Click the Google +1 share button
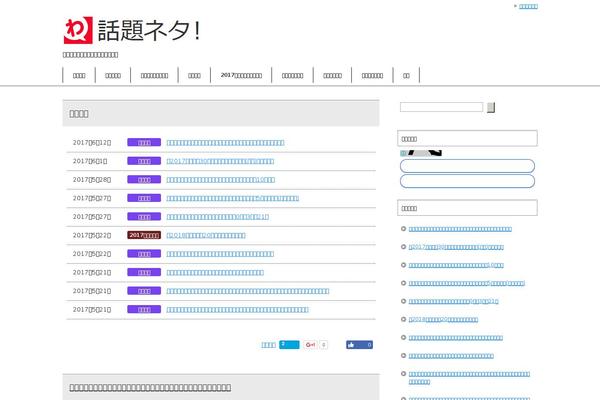 pyautogui.click(x=310, y=344)
